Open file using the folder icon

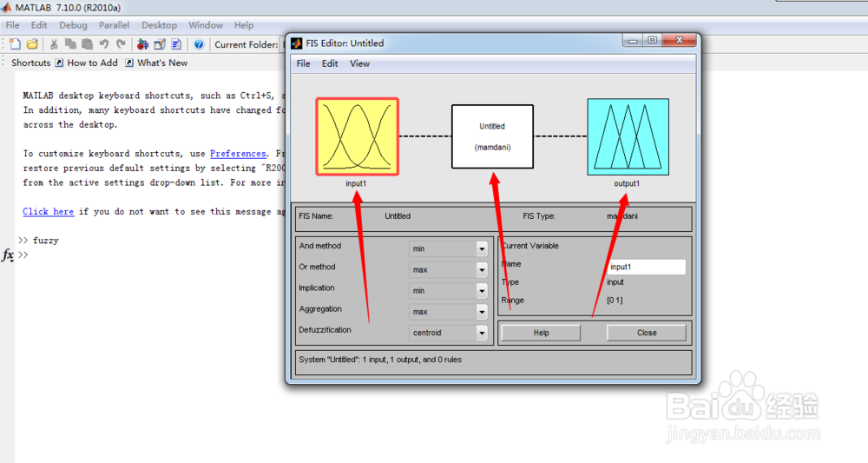tap(33, 44)
